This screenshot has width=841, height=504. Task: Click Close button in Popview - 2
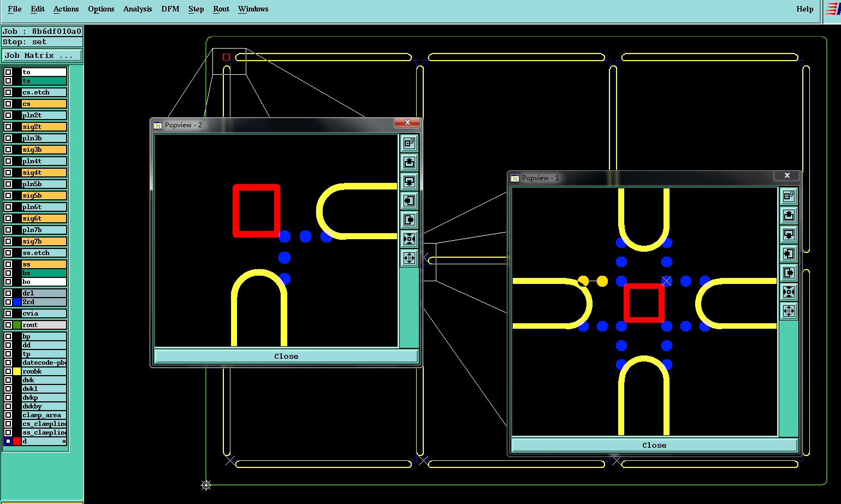click(286, 356)
